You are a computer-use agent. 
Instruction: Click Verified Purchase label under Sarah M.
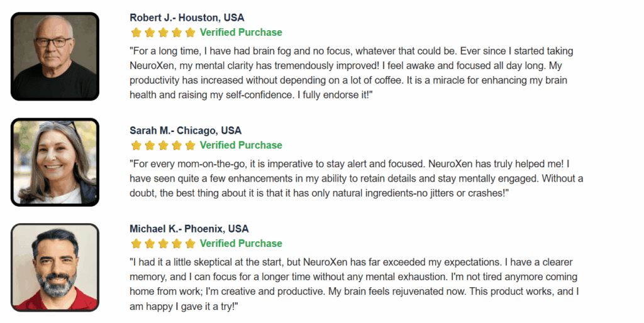pos(241,145)
